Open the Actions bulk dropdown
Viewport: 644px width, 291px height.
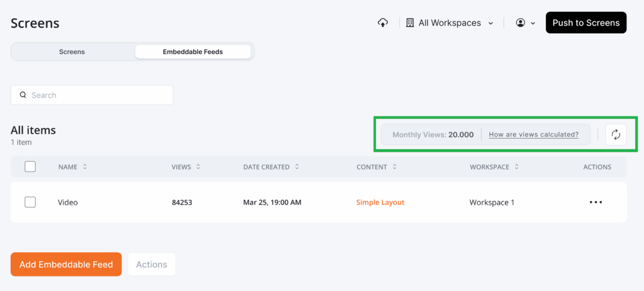[x=152, y=265]
